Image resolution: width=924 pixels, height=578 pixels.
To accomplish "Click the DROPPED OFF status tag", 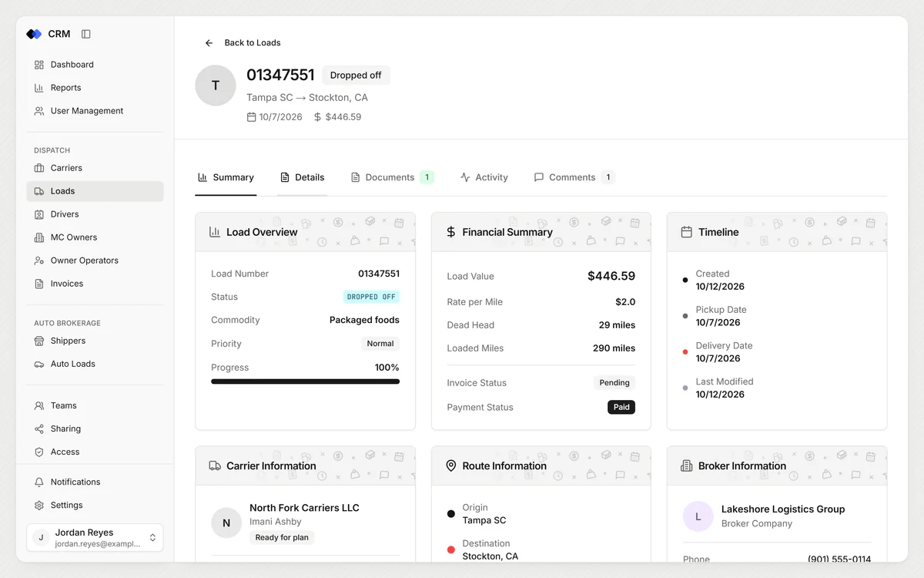I will [371, 297].
